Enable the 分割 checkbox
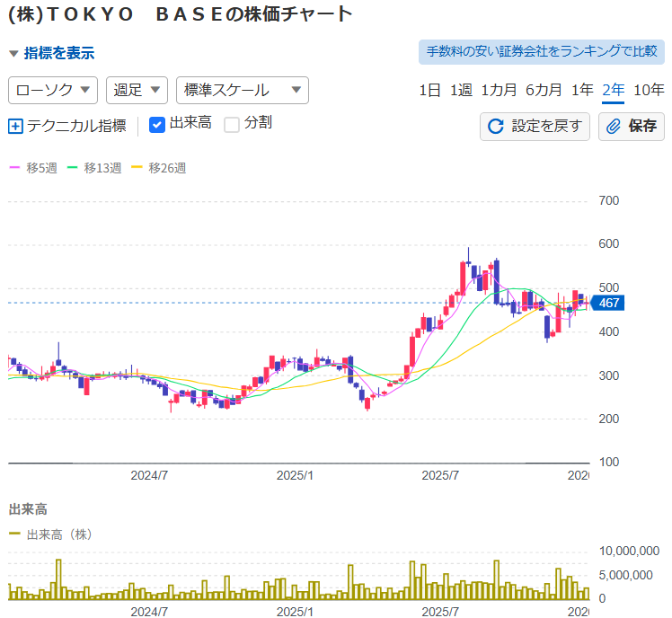This screenshot has height=618, width=672. [232, 124]
